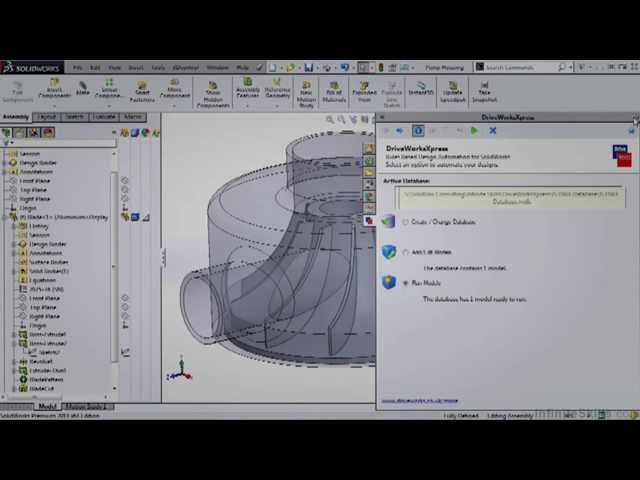Open dropdown arrow under Reference Geometry
The height and width of the screenshot is (480, 640).
pyautogui.click(x=277, y=105)
